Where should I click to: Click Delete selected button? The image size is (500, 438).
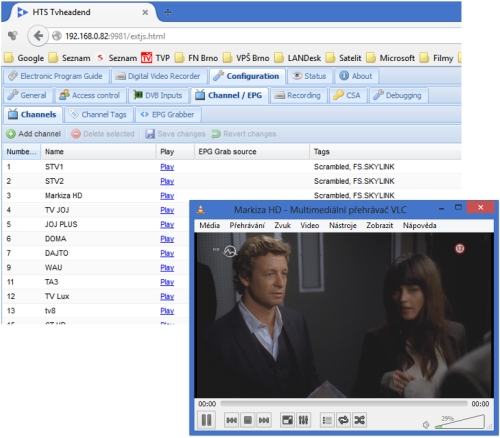(x=103, y=134)
